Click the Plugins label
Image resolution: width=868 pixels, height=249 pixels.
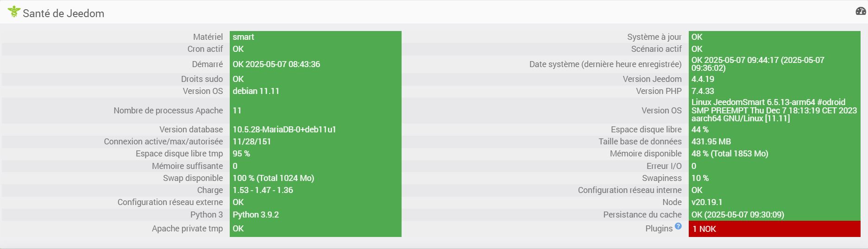click(659, 229)
